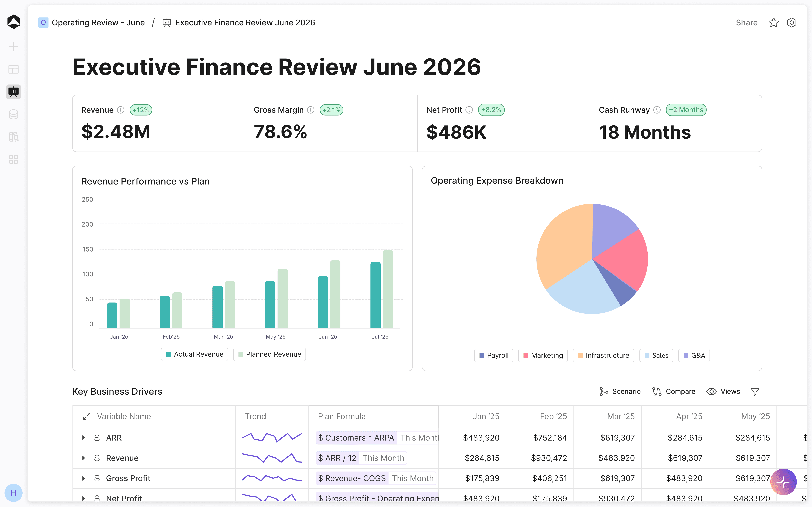Open the library books icon in sidebar

click(13, 137)
